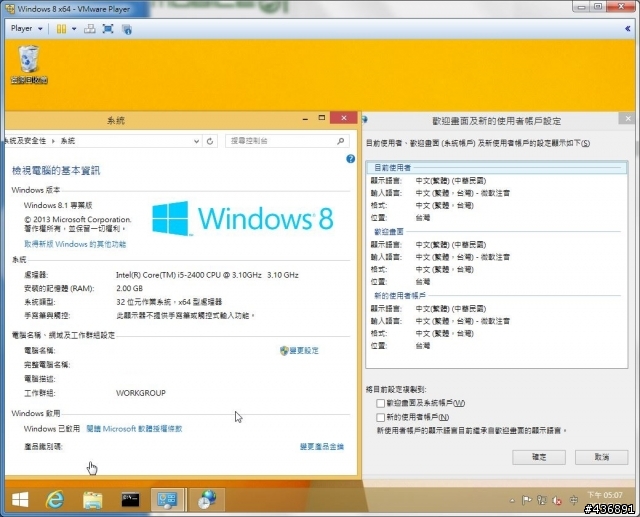Minimize the 系統 window

pyautogui.click(x=305, y=118)
